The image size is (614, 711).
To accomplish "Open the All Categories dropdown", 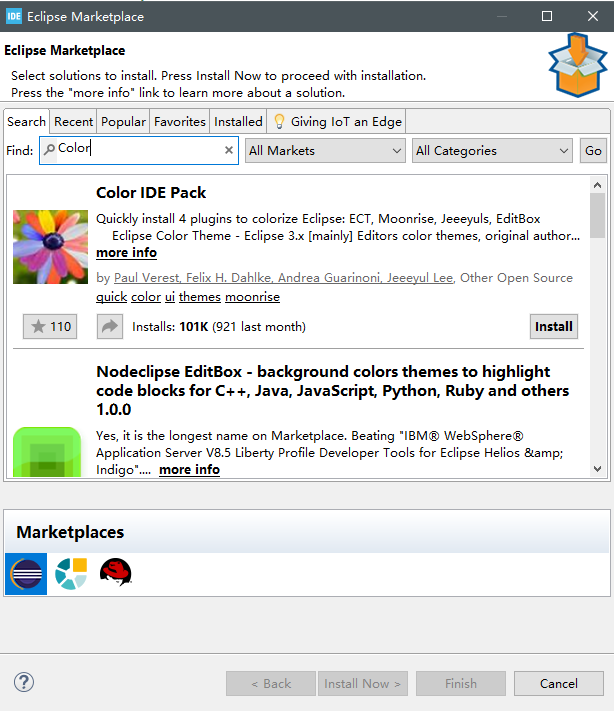I will point(492,151).
